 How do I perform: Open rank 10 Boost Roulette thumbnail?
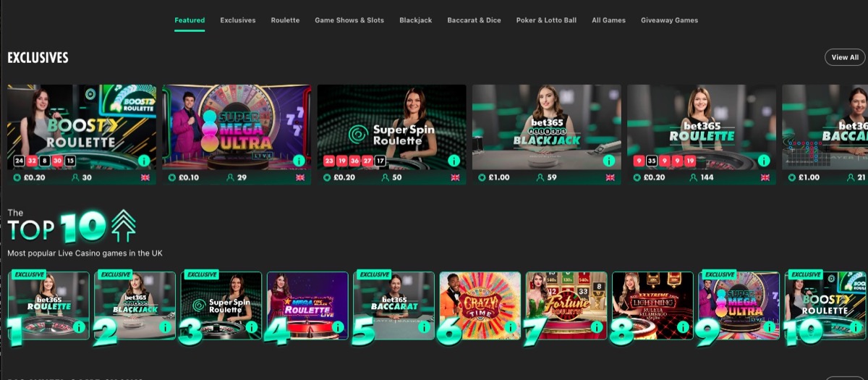coord(825,305)
